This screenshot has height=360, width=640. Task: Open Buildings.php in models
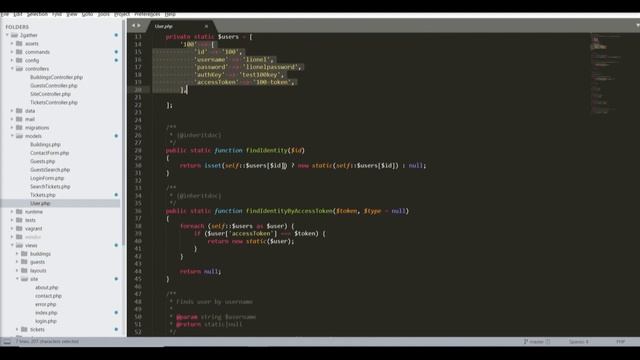pyautogui.click(x=45, y=144)
